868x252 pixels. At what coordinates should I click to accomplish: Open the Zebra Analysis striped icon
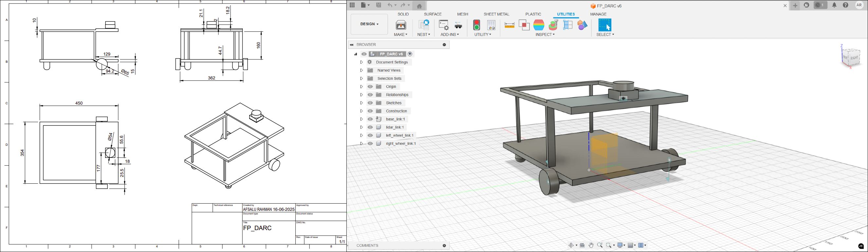tap(539, 25)
